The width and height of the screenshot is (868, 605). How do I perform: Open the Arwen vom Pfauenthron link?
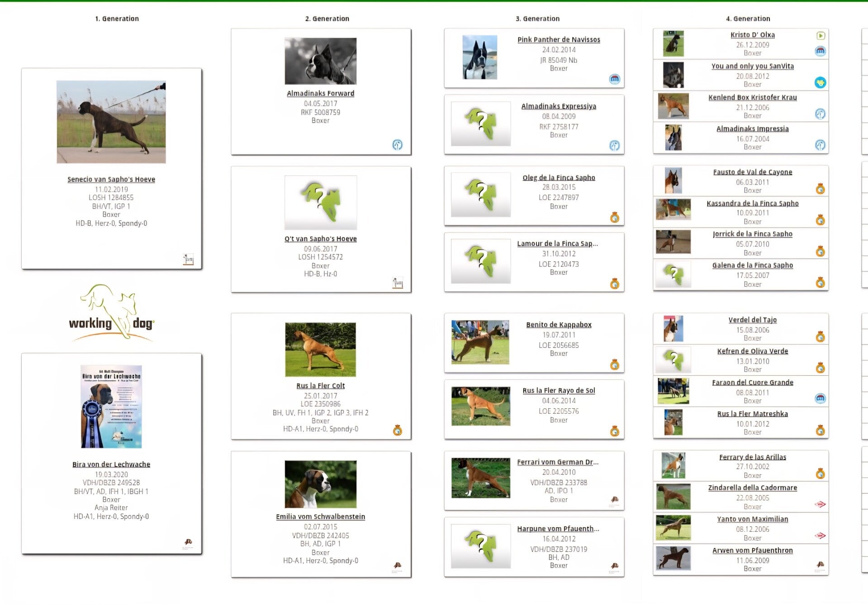click(752, 550)
